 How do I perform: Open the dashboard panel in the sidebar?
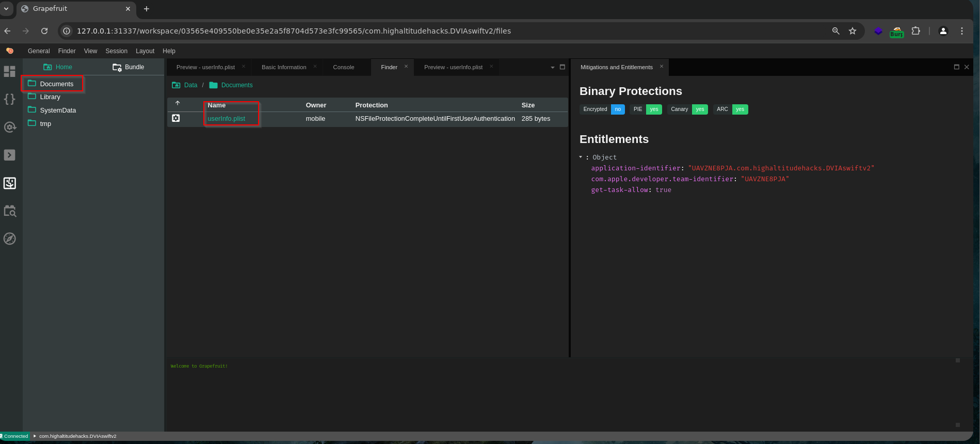click(x=10, y=71)
